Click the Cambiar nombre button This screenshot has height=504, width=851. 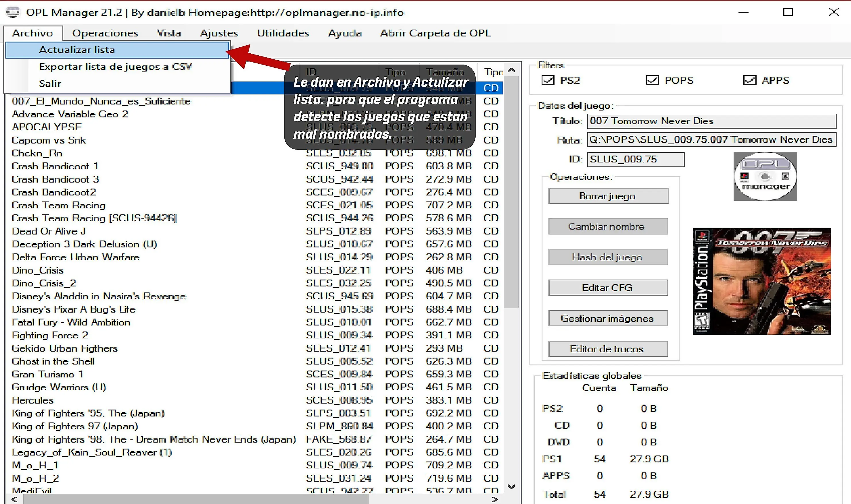pyautogui.click(x=608, y=226)
